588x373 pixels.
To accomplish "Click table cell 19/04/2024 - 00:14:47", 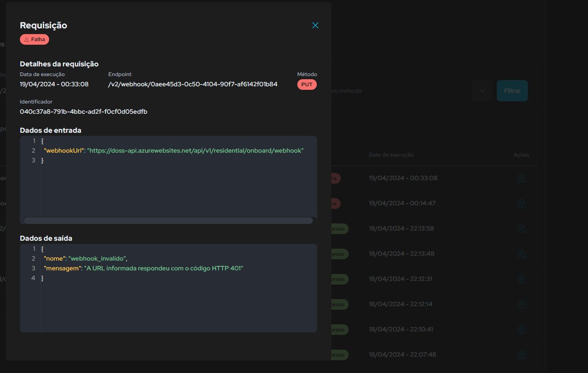I will [402, 204].
